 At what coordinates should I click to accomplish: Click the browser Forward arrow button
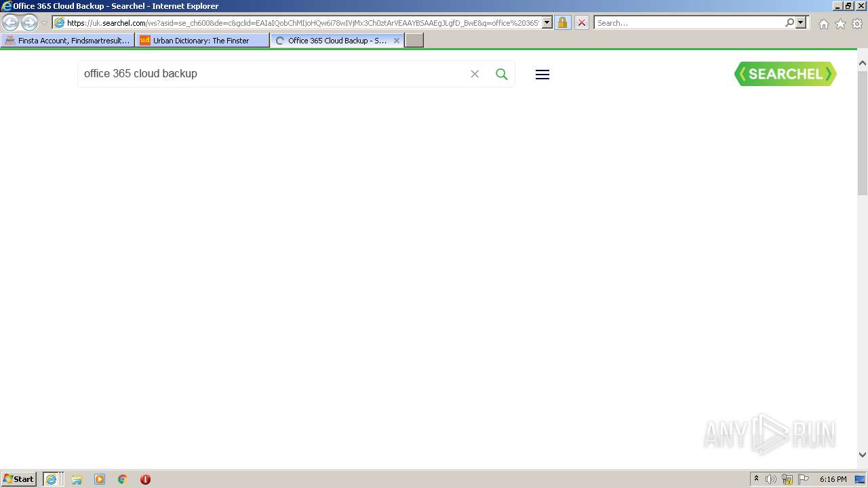tap(29, 23)
